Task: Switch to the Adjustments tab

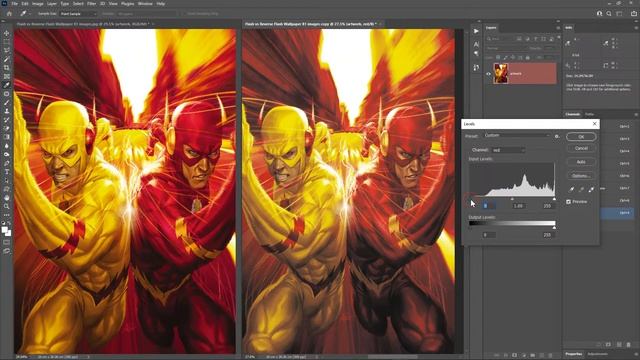Action: click(598, 354)
